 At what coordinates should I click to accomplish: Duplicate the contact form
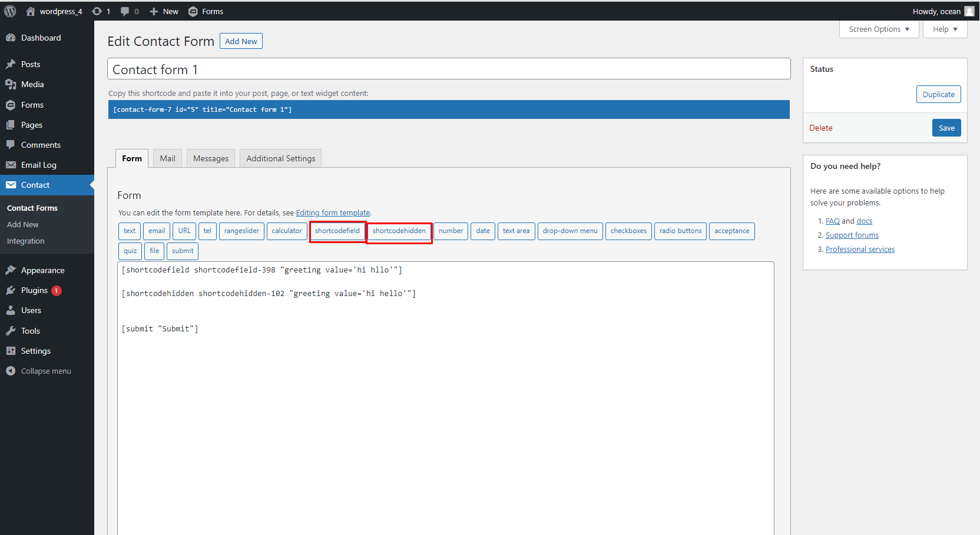(x=938, y=94)
